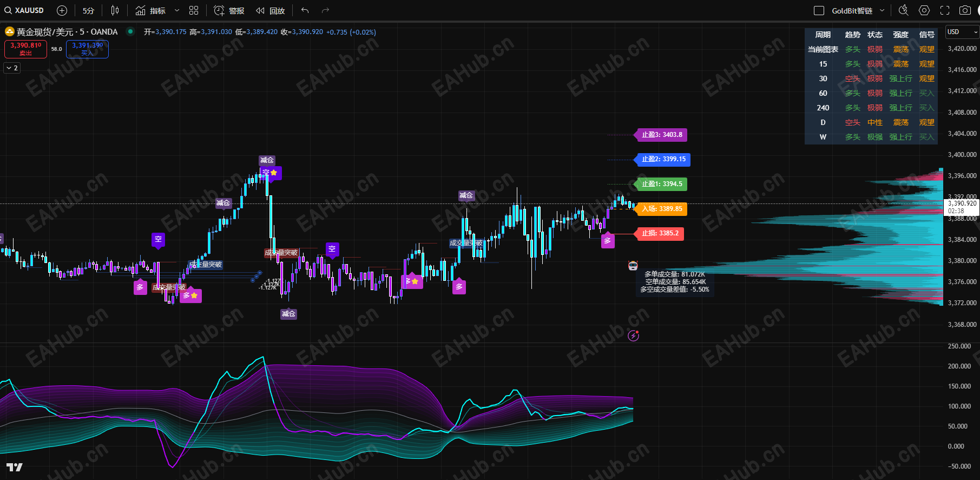Click the 周期 column header in table

[x=823, y=35]
